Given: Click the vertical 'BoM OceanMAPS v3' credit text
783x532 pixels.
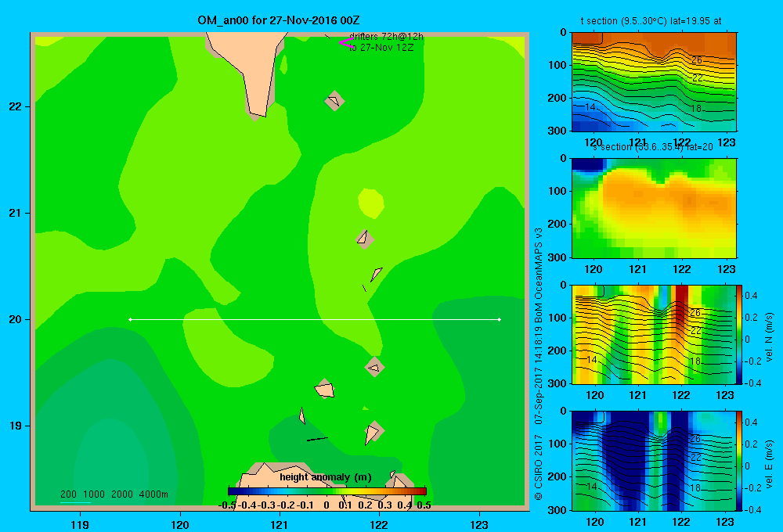Looking at the screenshot, I should pos(539,275).
